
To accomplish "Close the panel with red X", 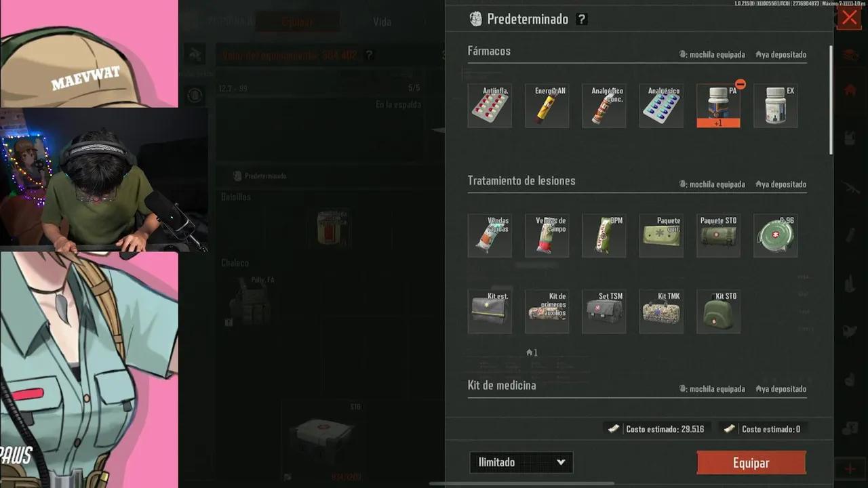I will click(x=849, y=17).
